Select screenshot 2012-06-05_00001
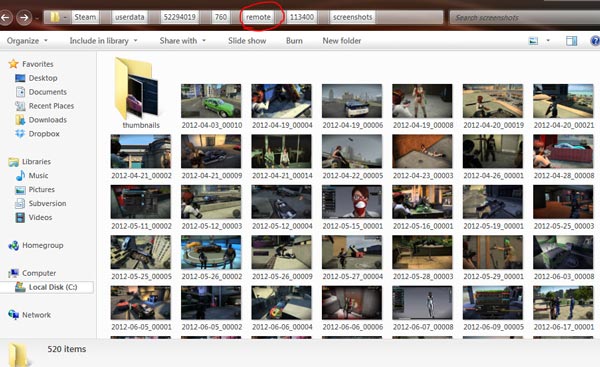 click(141, 308)
